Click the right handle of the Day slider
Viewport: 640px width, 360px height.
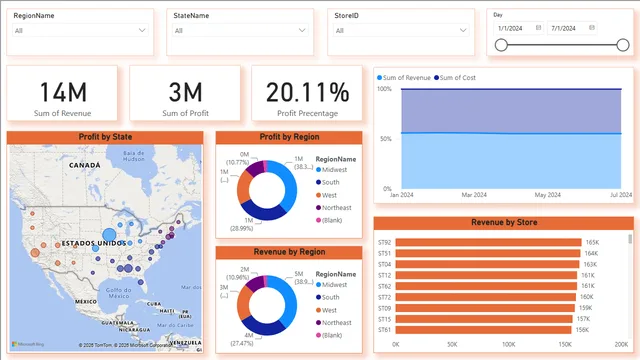[x=623, y=45]
